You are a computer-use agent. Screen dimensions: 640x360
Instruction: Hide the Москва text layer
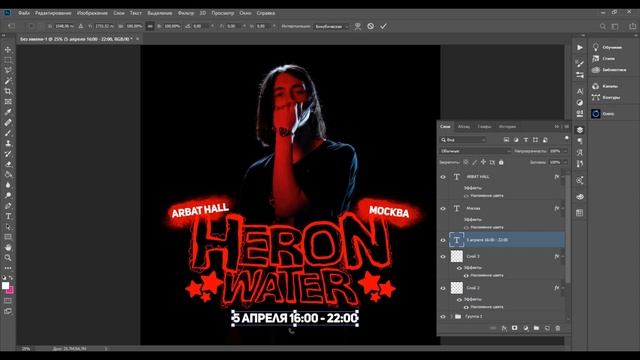pos(443,209)
